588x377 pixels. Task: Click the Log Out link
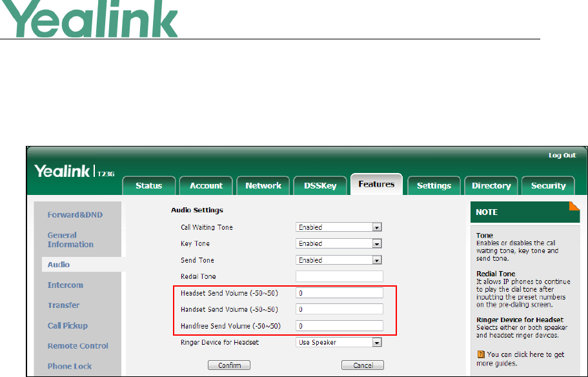tap(562, 156)
